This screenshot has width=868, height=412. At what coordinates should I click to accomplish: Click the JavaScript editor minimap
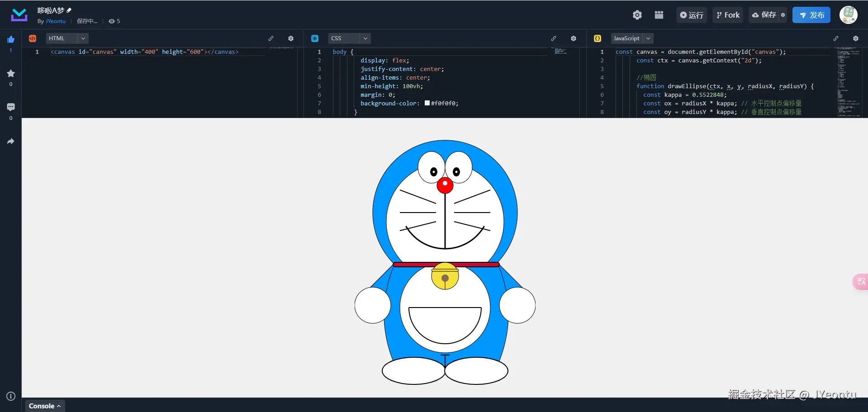[849, 82]
